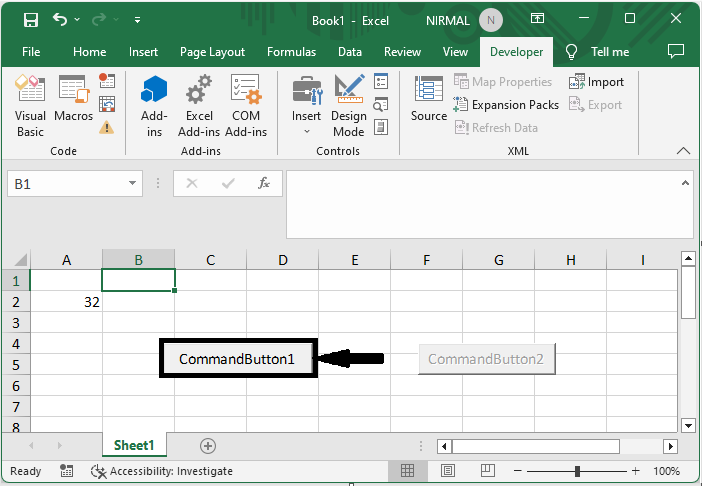Open the Formulas ribbon tab
This screenshot has height=486, width=702.
(291, 52)
